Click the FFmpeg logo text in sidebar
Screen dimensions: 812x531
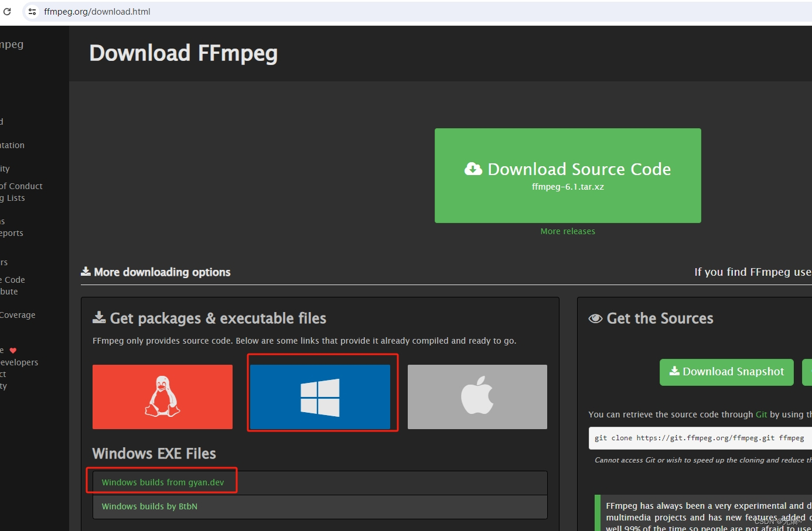12,44
